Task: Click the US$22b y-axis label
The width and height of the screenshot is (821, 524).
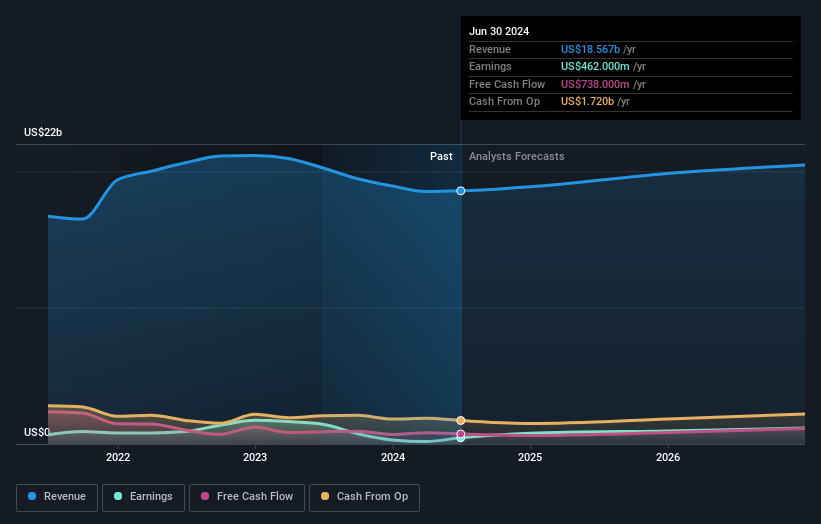Action: pyautogui.click(x=43, y=132)
